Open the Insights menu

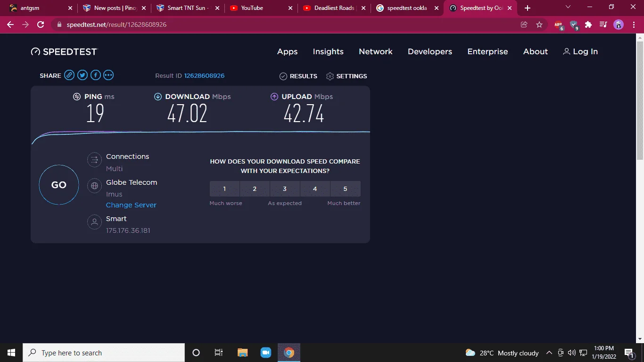coord(328,52)
